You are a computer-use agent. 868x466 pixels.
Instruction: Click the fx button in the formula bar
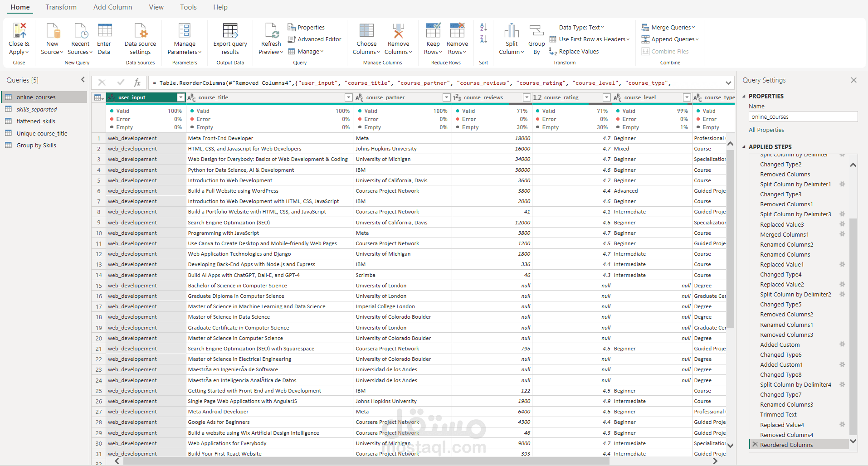pos(137,83)
